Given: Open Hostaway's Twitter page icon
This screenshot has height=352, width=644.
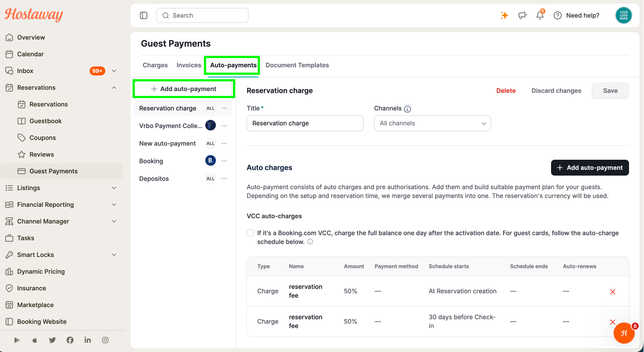Looking at the screenshot, I should pos(52,340).
